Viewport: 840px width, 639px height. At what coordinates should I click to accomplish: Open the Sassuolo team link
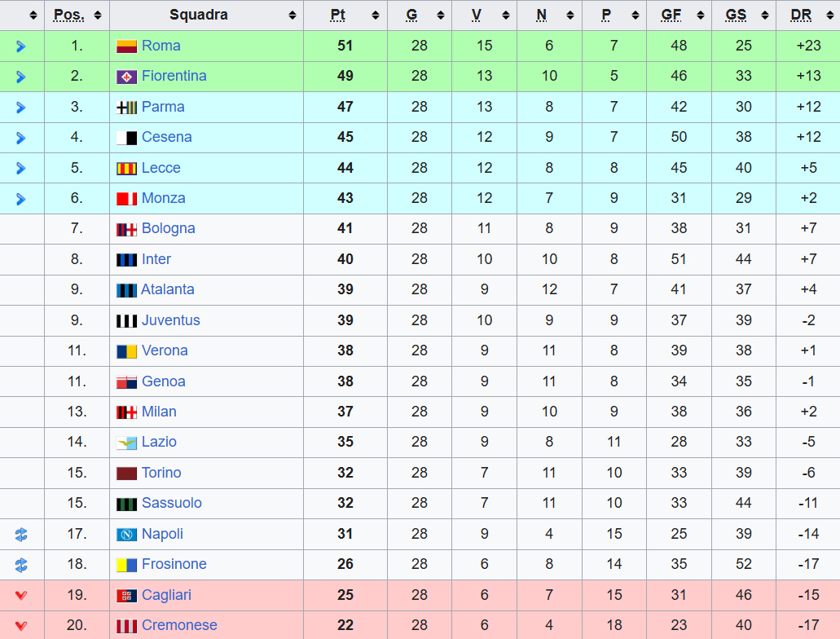171,503
